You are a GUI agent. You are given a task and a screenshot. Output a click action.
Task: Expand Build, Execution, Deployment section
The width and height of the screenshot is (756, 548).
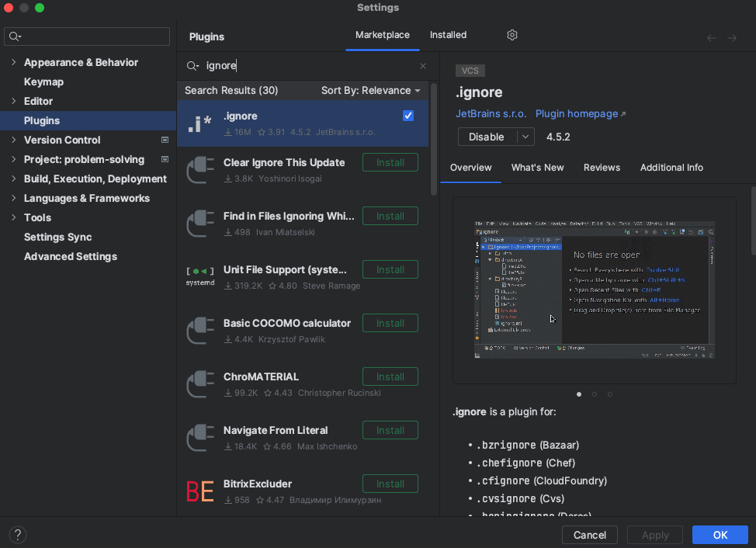[x=13, y=179]
